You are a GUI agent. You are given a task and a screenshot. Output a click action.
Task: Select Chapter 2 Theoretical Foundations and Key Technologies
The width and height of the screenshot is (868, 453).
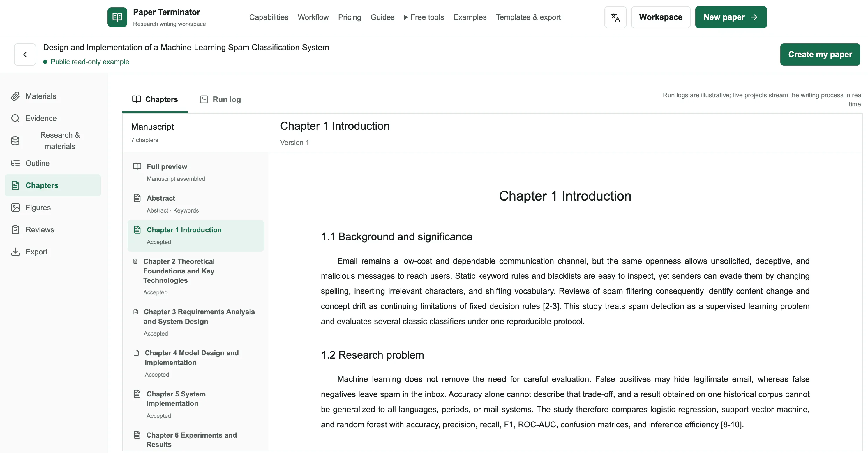coord(195,277)
